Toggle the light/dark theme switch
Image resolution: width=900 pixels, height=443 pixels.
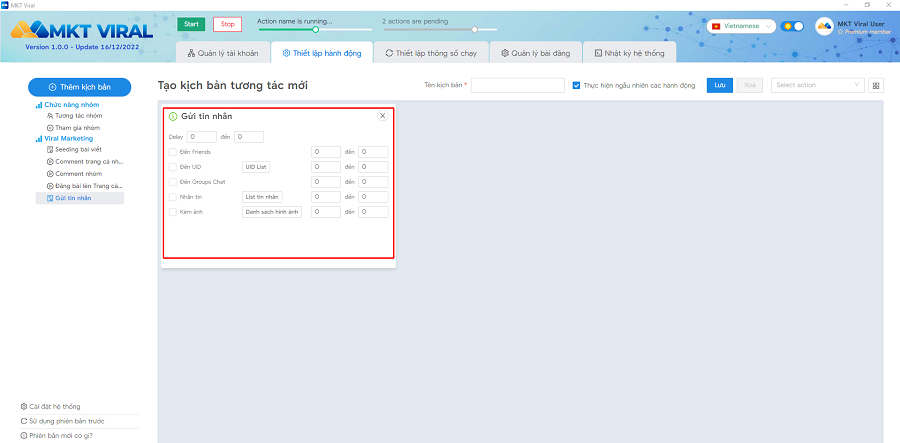pyautogui.click(x=793, y=26)
